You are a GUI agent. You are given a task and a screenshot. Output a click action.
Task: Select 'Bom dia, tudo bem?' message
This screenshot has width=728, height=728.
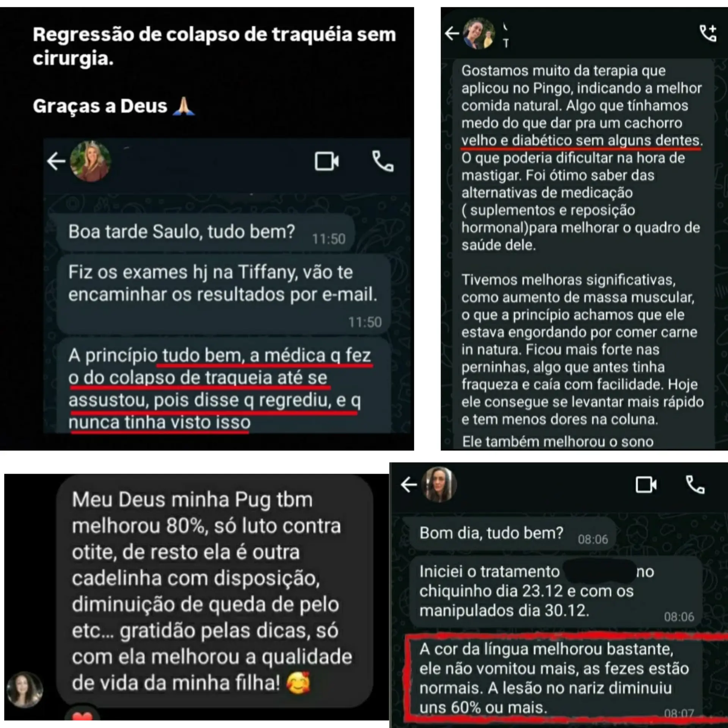coord(512,534)
